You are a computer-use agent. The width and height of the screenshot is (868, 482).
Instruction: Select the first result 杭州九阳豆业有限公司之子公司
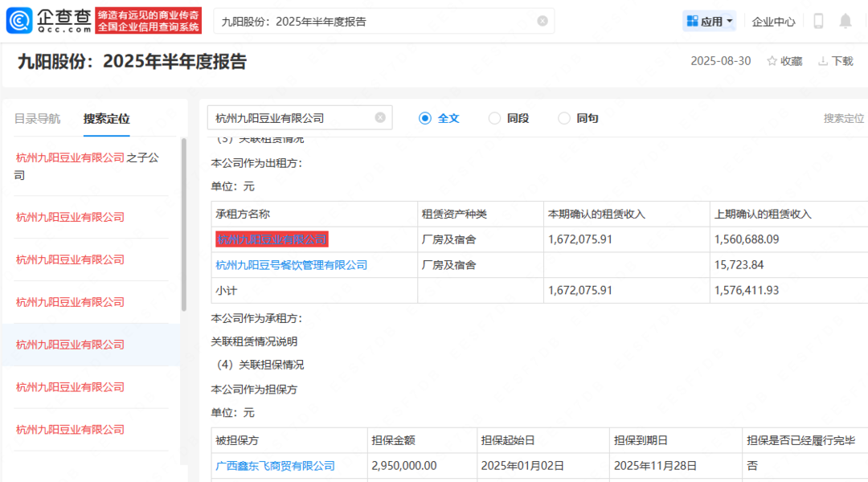(x=88, y=165)
